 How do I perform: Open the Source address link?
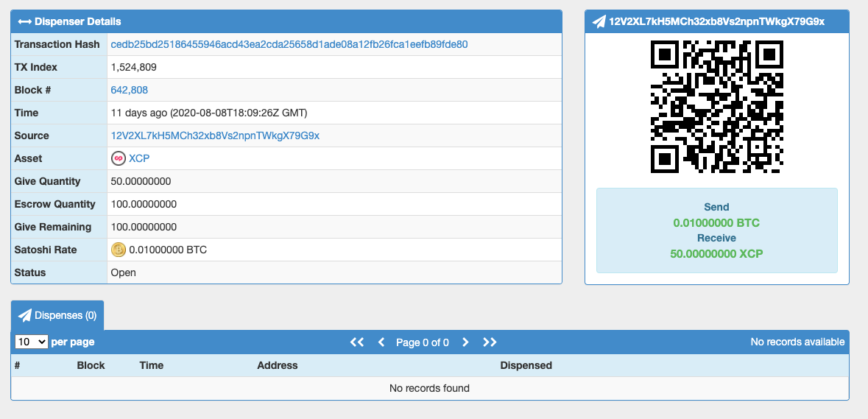point(215,135)
